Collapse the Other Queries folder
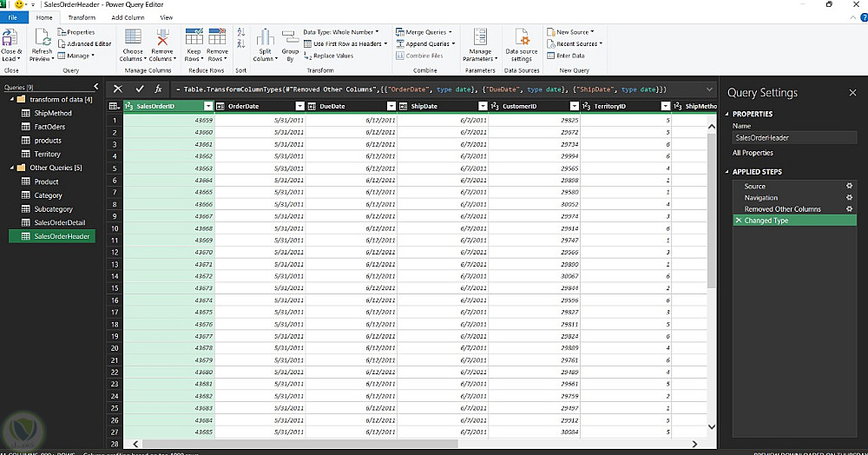The image size is (868, 455). tap(12, 168)
